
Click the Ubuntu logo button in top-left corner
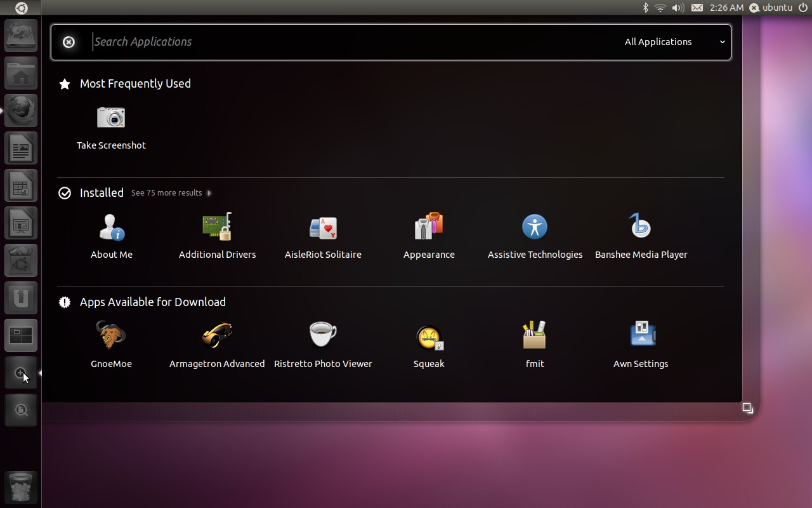click(21, 8)
